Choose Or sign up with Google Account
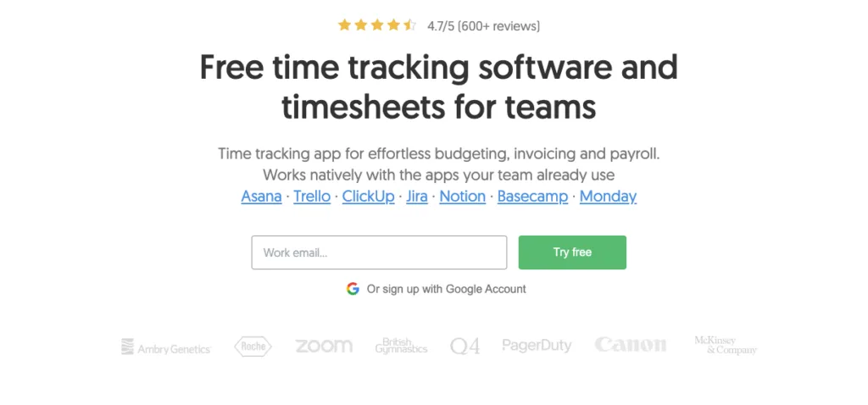 coord(446,289)
